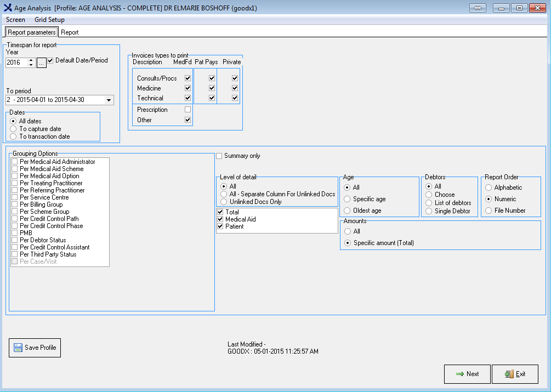Click the green arrow Next icon
Viewport: 551px width, 392px height.
tap(459, 374)
